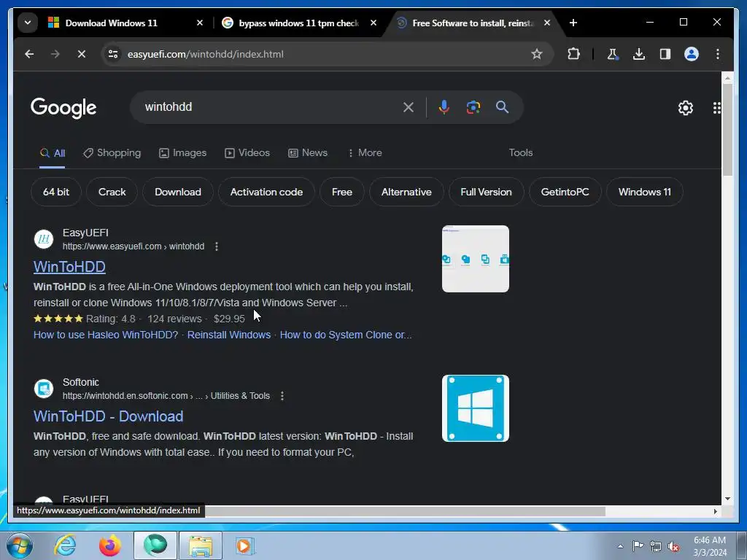This screenshot has height=560, width=747.
Task: Bookmark this page with star icon
Action: coord(536,54)
